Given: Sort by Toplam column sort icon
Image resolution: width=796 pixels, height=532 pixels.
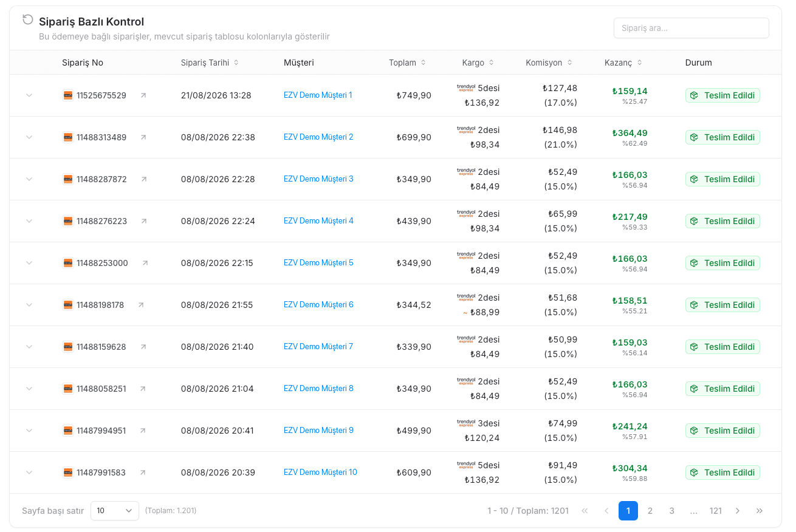Looking at the screenshot, I should pyautogui.click(x=424, y=63).
